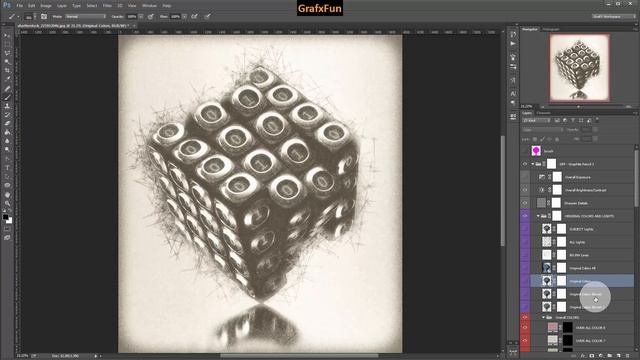Select the SUBJECT Lights layer

point(582,229)
